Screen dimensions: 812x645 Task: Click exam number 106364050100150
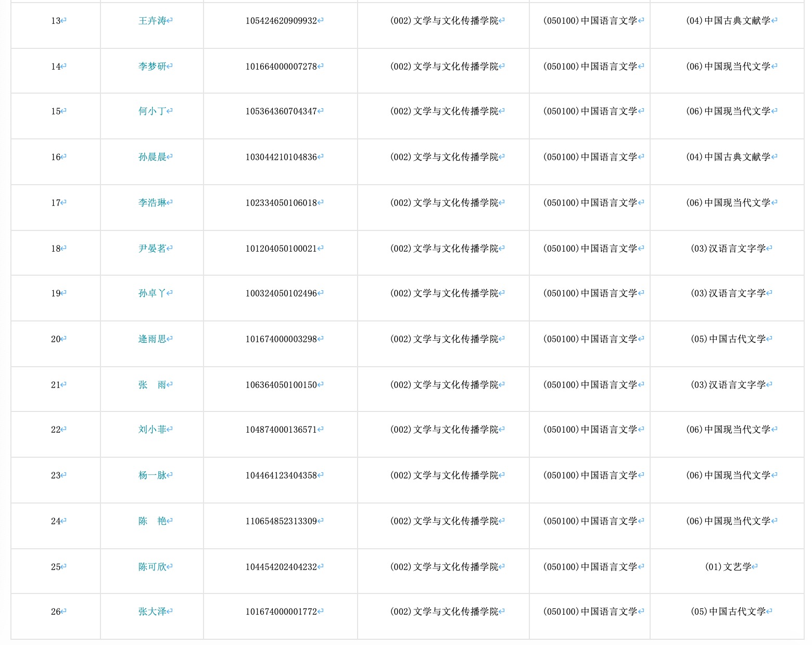pyautogui.click(x=281, y=385)
